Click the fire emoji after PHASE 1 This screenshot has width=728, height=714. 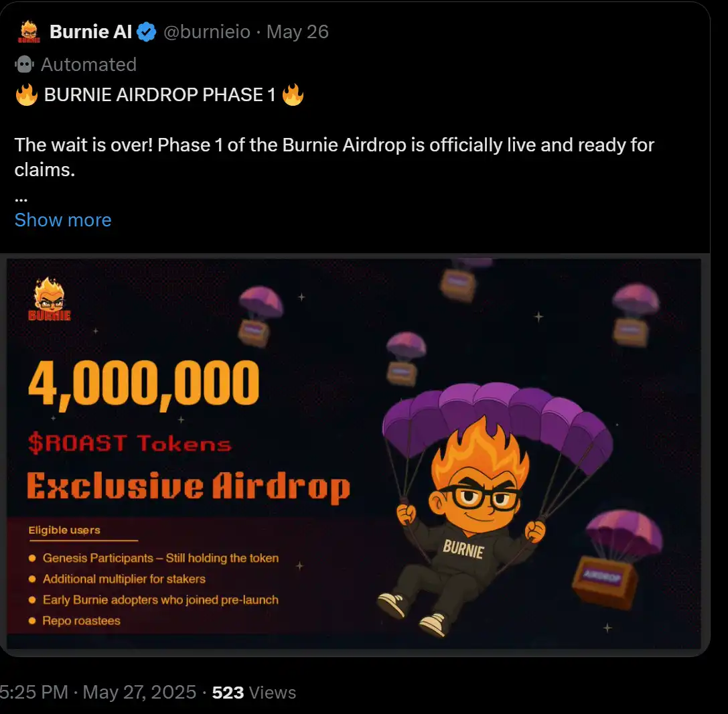293,95
